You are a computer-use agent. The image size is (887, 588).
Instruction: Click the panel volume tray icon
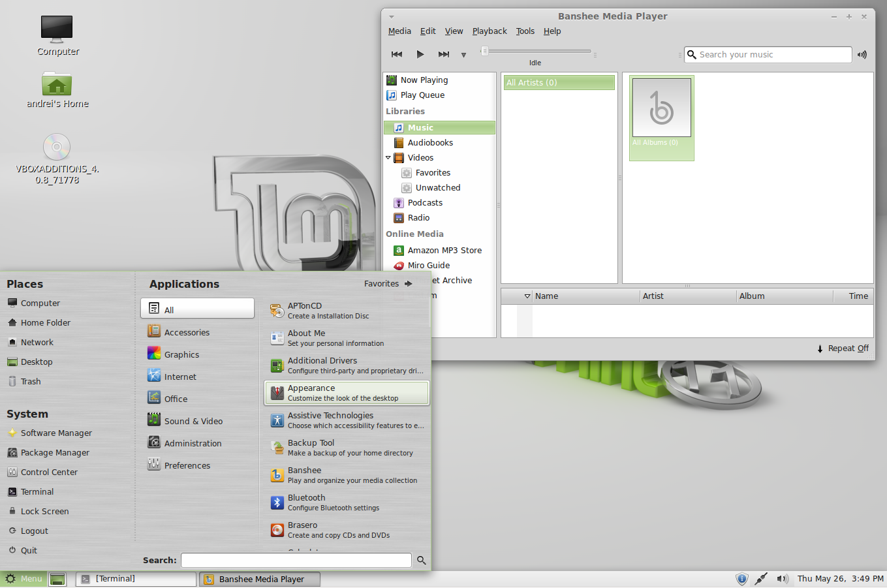click(783, 579)
